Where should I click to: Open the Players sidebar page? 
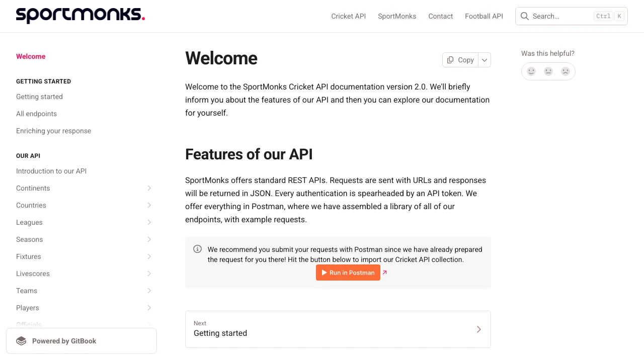(28, 308)
